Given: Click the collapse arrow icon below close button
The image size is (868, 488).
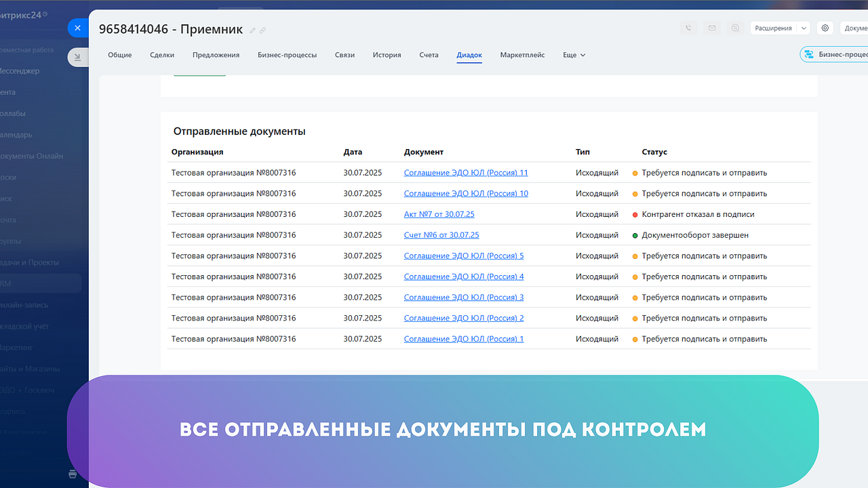Looking at the screenshot, I should (x=77, y=58).
